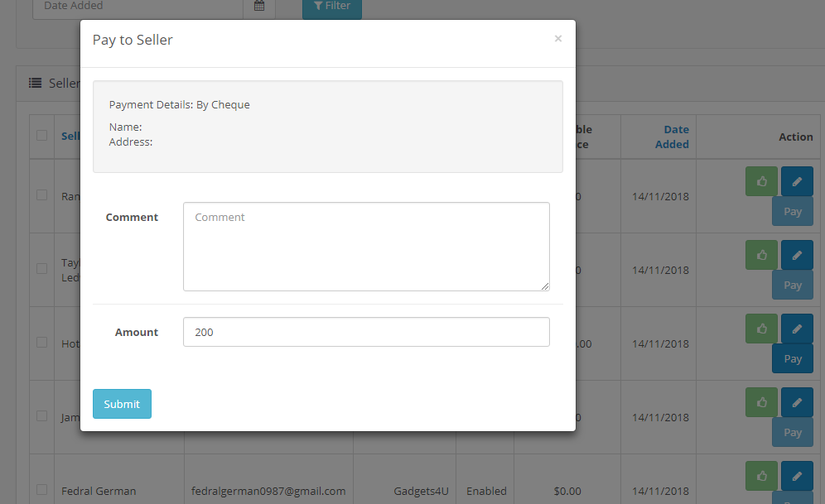This screenshot has height=504, width=825.
Task: Click the Date Added filter field
Action: pyautogui.click(x=137, y=7)
